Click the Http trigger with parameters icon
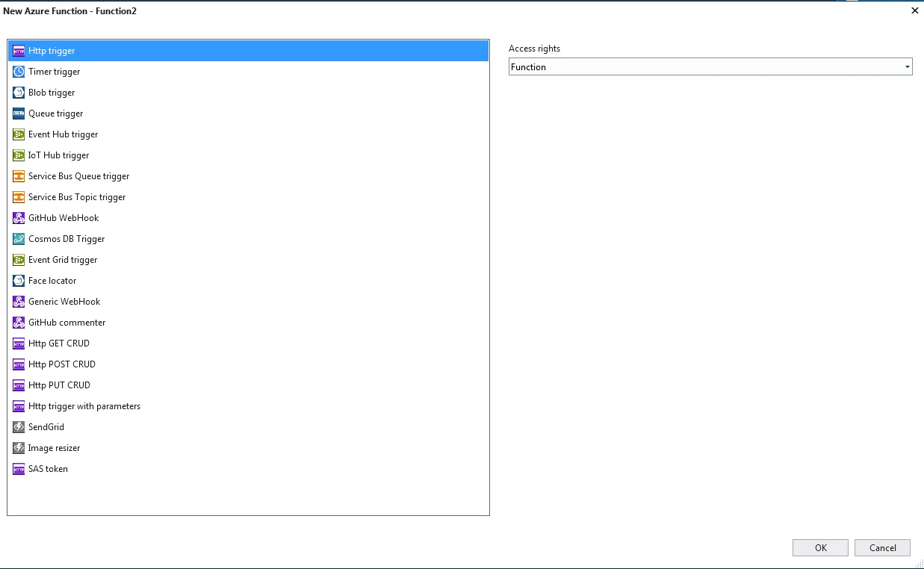924x569 pixels. pos(19,406)
